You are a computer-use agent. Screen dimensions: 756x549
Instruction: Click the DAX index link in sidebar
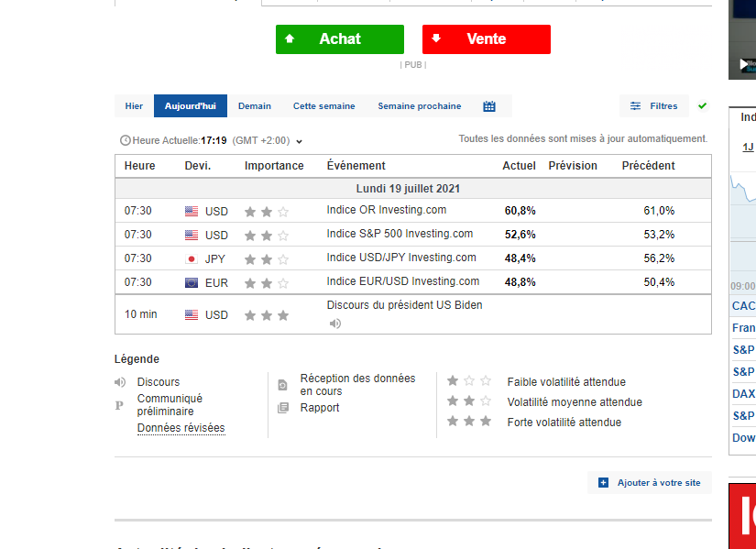(x=743, y=394)
